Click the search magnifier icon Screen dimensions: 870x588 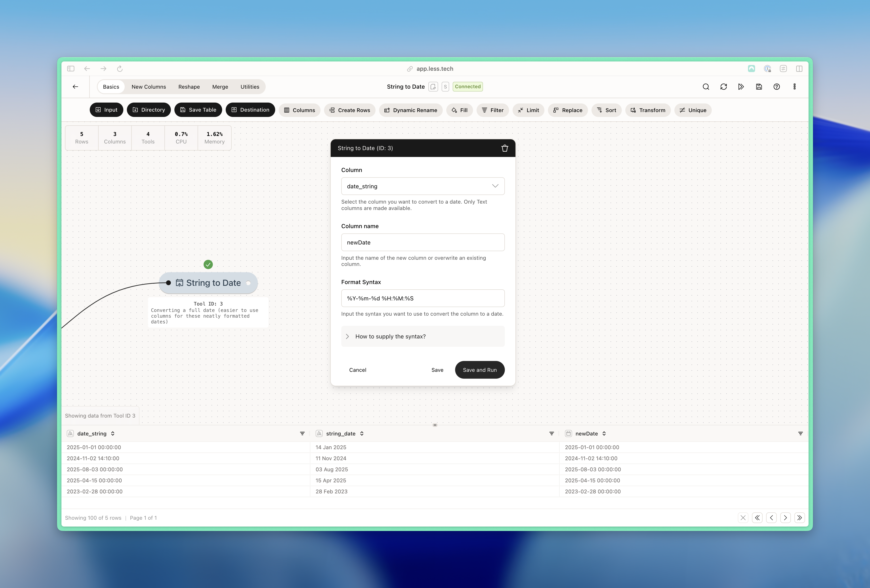click(x=706, y=87)
